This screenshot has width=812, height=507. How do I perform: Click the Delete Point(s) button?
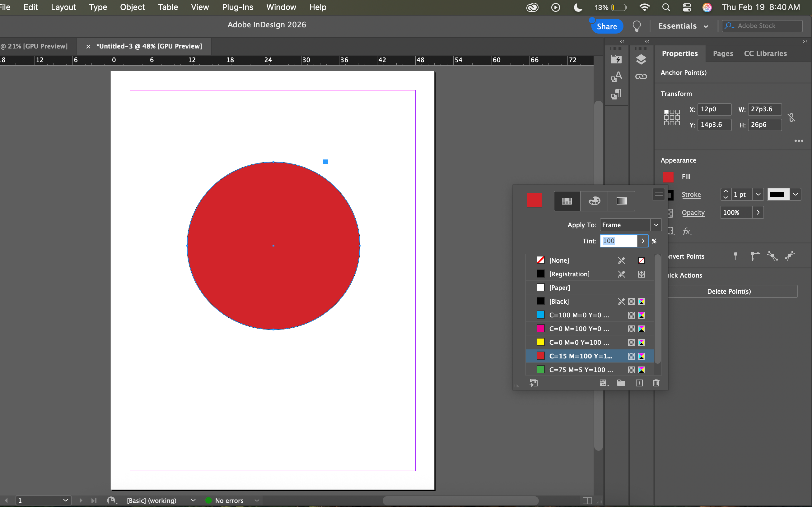click(729, 291)
